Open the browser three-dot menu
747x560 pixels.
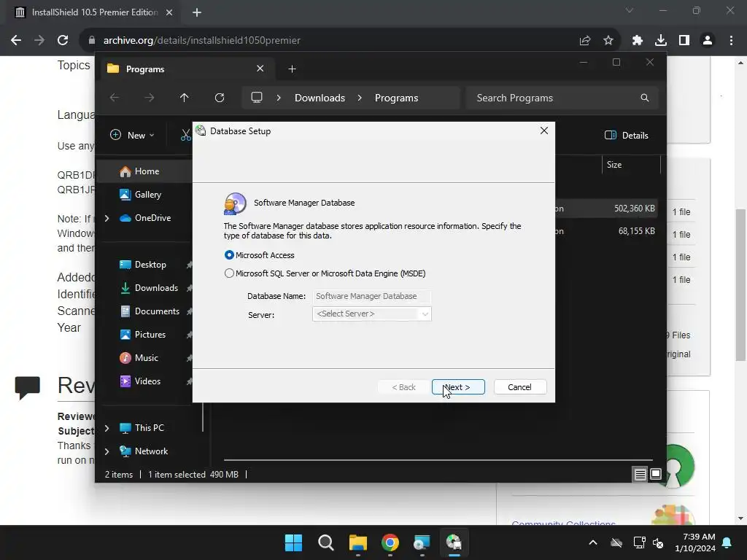pyautogui.click(x=731, y=41)
